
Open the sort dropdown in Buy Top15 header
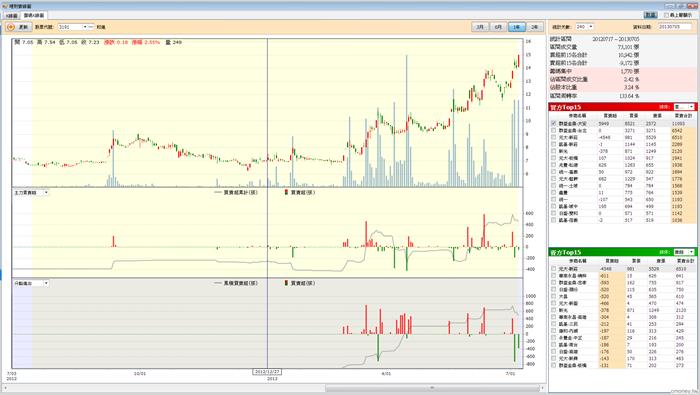click(x=684, y=107)
